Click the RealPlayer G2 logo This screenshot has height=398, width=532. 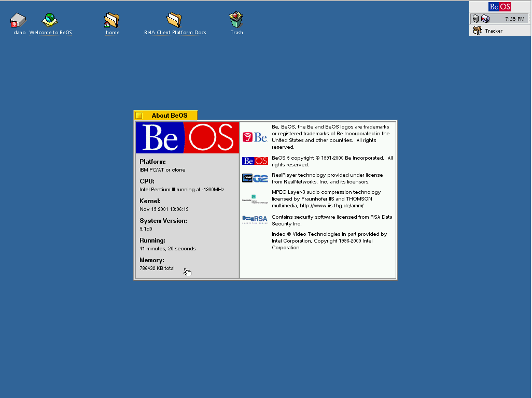pos(255,178)
